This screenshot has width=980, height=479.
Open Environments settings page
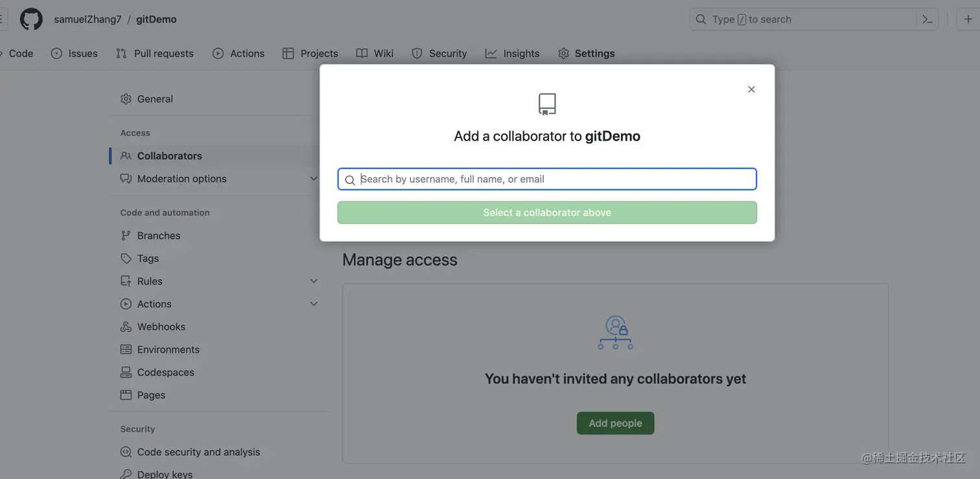(169, 349)
